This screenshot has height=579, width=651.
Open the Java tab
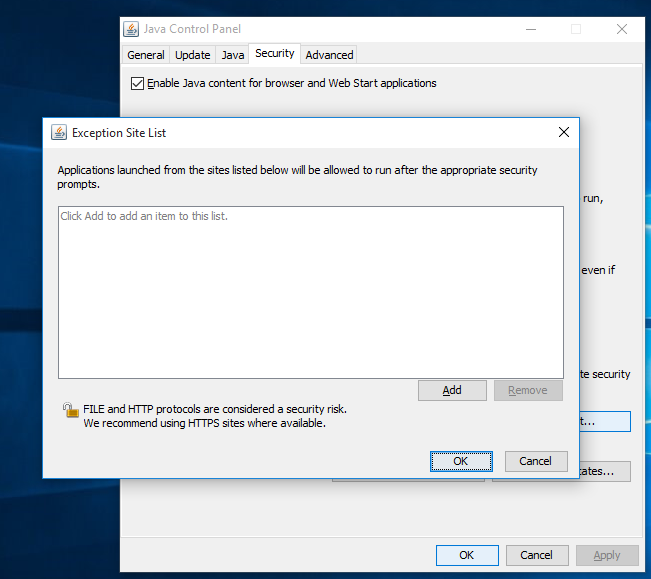[x=232, y=55]
